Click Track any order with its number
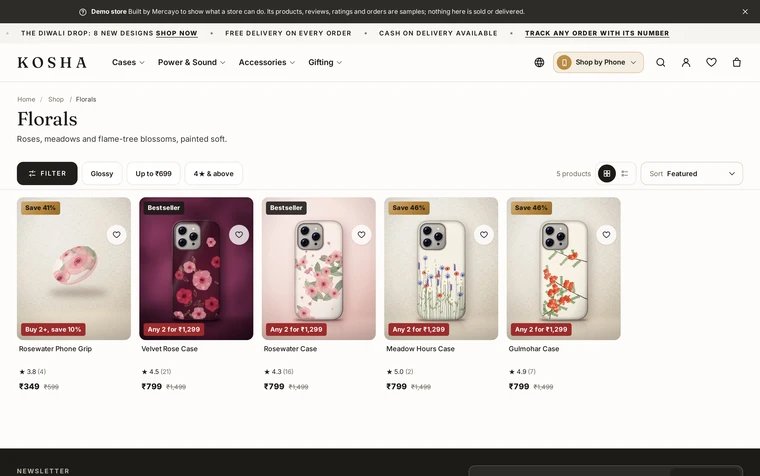This screenshot has height=476, width=760. coord(597,33)
